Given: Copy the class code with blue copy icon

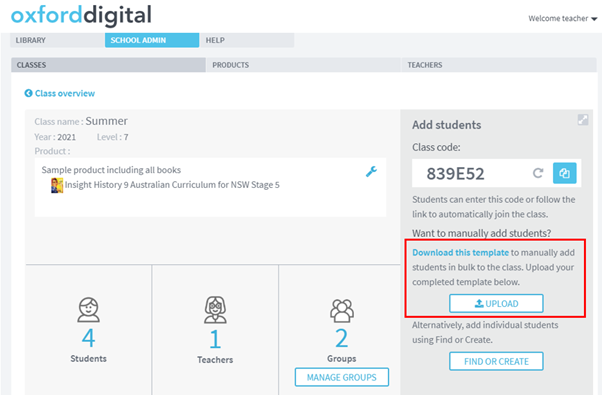Looking at the screenshot, I should click(x=564, y=173).
